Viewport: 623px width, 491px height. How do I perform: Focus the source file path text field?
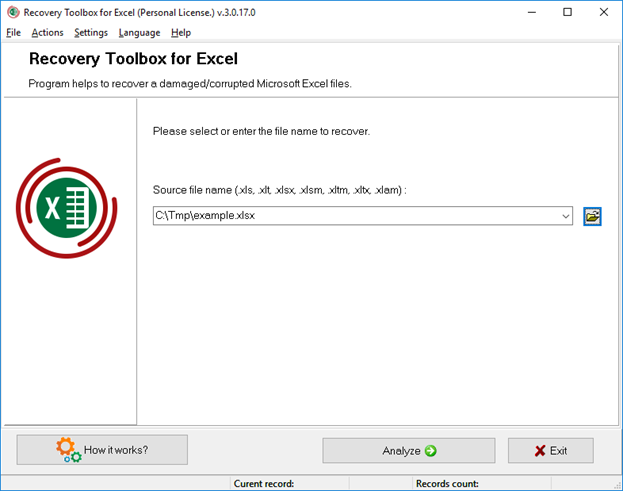click(355, 215)
